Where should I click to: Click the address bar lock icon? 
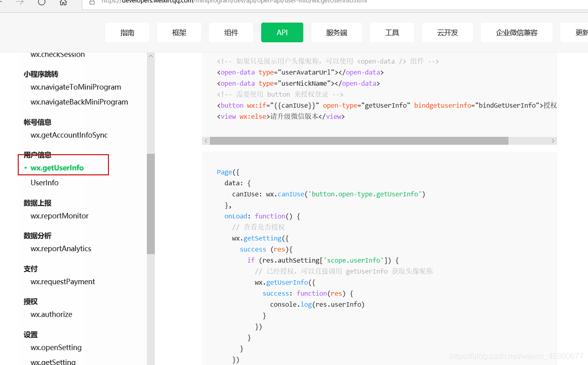92,2
